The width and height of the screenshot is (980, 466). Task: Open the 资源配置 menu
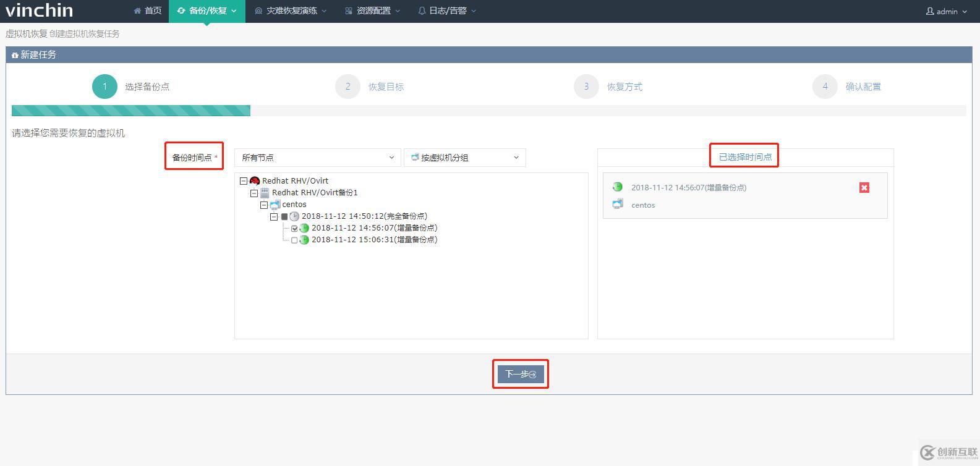coord(373,11)
